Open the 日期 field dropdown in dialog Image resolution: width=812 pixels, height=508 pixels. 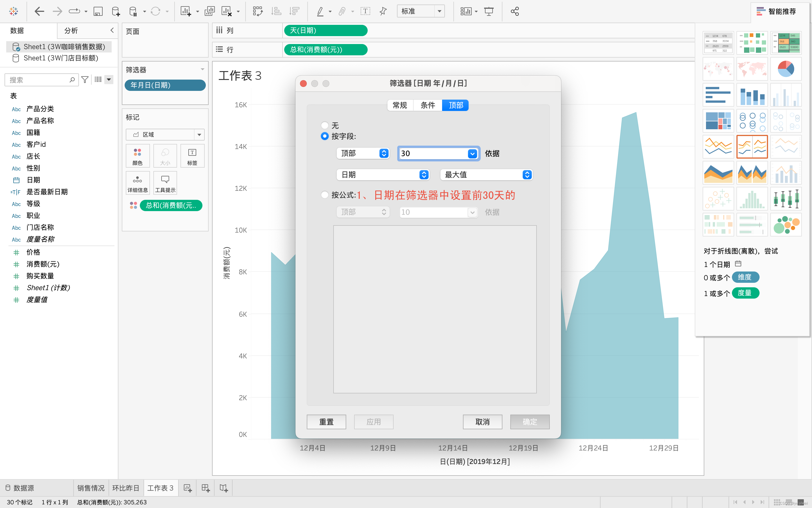383,175
